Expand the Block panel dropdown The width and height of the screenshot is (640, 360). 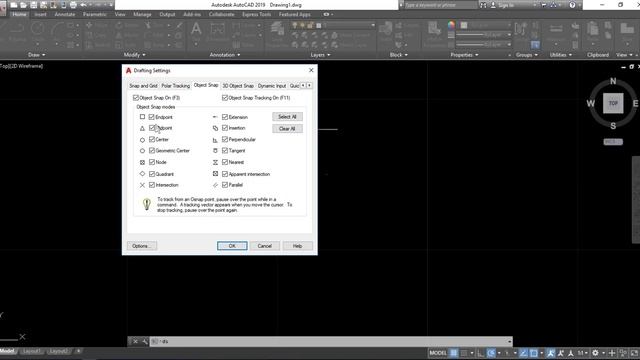point(406,55)
